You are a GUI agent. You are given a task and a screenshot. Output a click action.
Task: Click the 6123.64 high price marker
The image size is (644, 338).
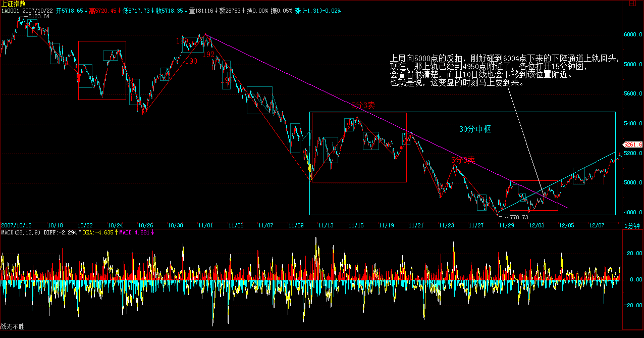click(39, 17)
